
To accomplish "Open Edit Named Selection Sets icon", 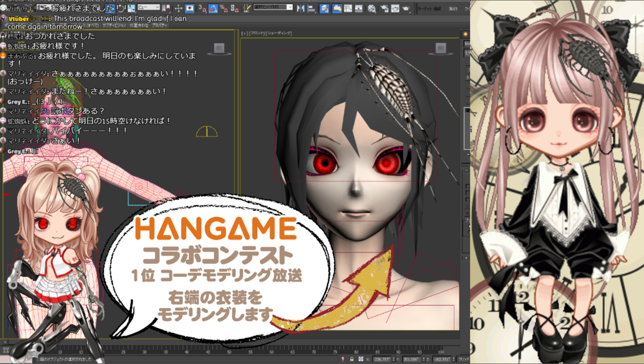I will coord(247,9).
